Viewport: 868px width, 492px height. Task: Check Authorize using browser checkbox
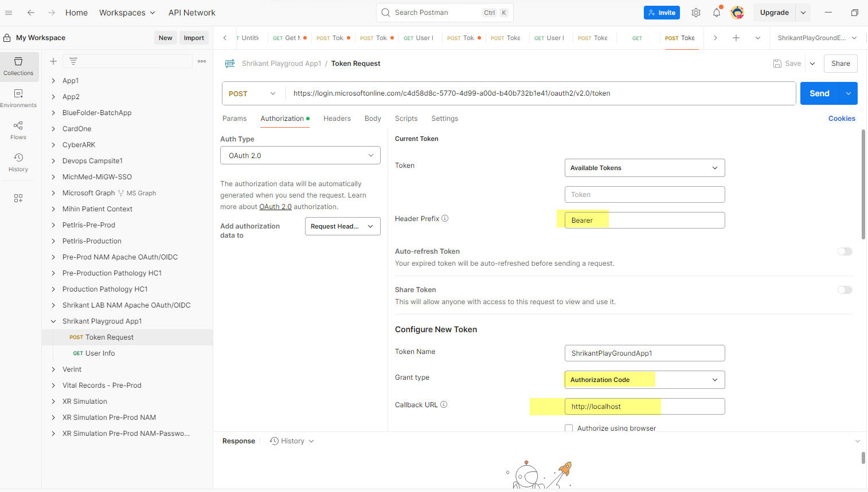(x=569, y=428)
